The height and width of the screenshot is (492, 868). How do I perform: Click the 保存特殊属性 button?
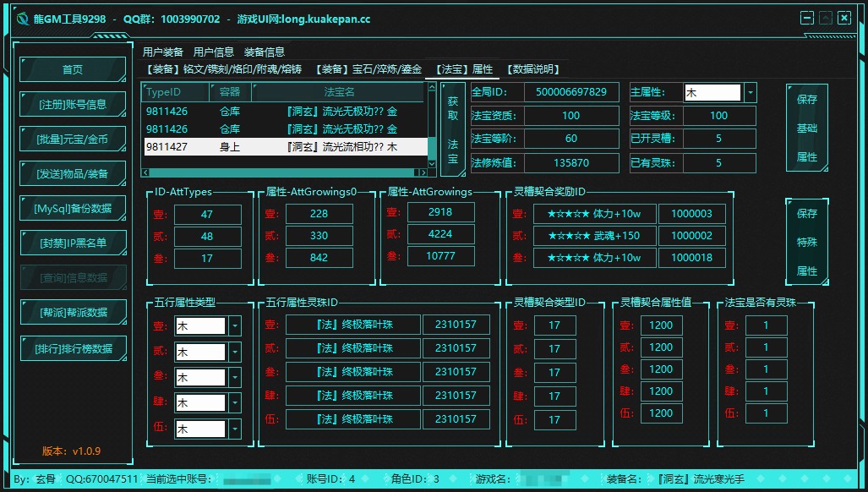(x=806, y=242)
